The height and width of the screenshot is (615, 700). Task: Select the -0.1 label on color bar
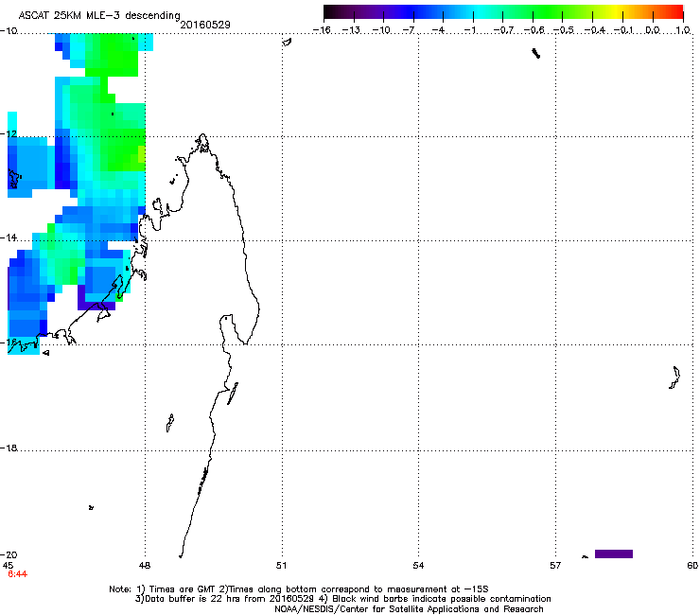pos(623,30)
